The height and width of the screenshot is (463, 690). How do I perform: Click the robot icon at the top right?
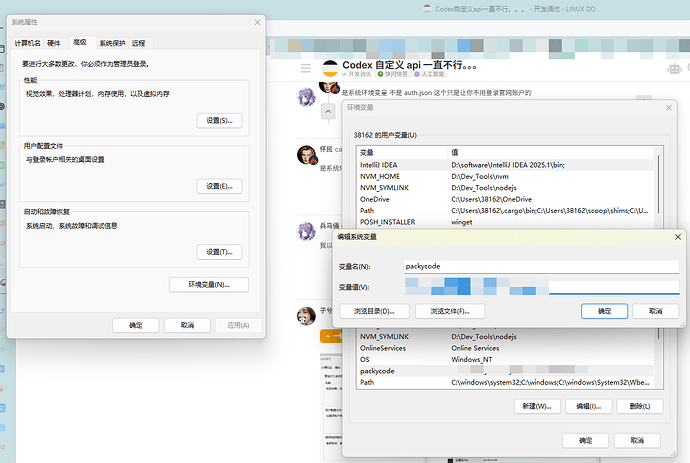[x=674, y=69]
